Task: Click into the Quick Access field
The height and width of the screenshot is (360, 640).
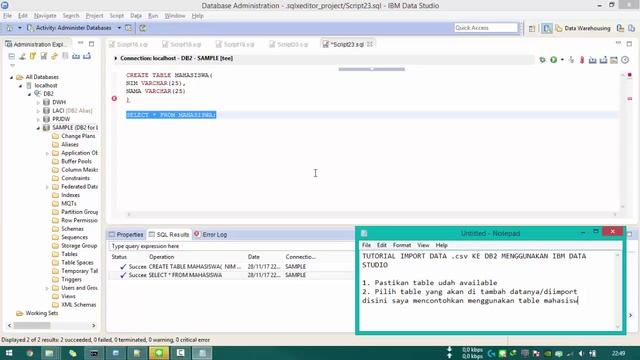Action: click(x=486, y=28)
